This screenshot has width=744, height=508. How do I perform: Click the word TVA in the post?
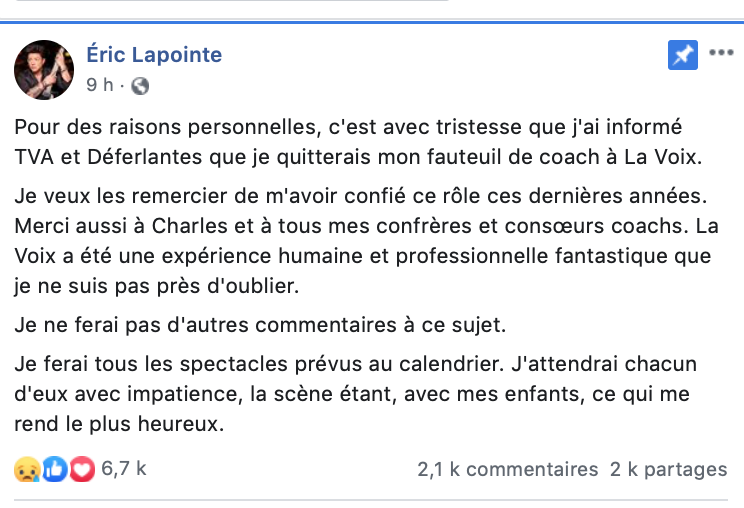coord(34,157)
